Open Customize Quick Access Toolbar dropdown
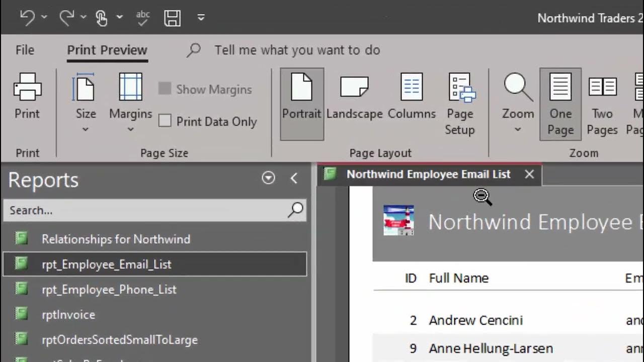 pos(201,18)
